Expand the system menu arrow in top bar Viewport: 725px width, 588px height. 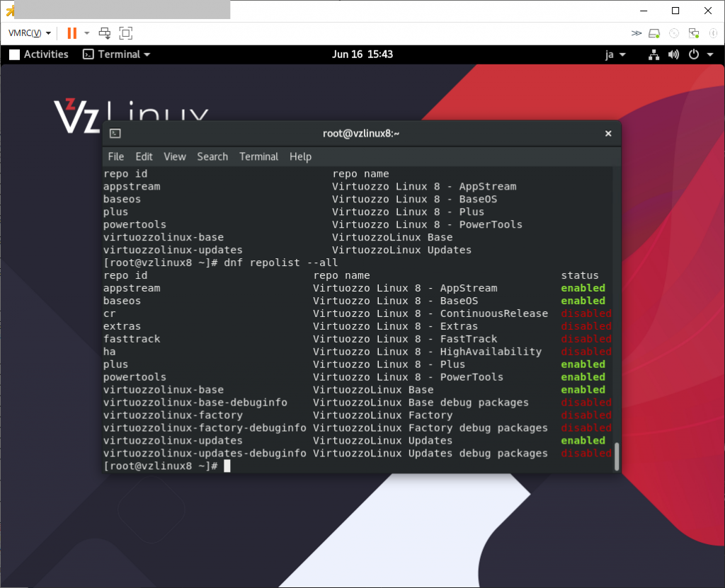point(710,54)
